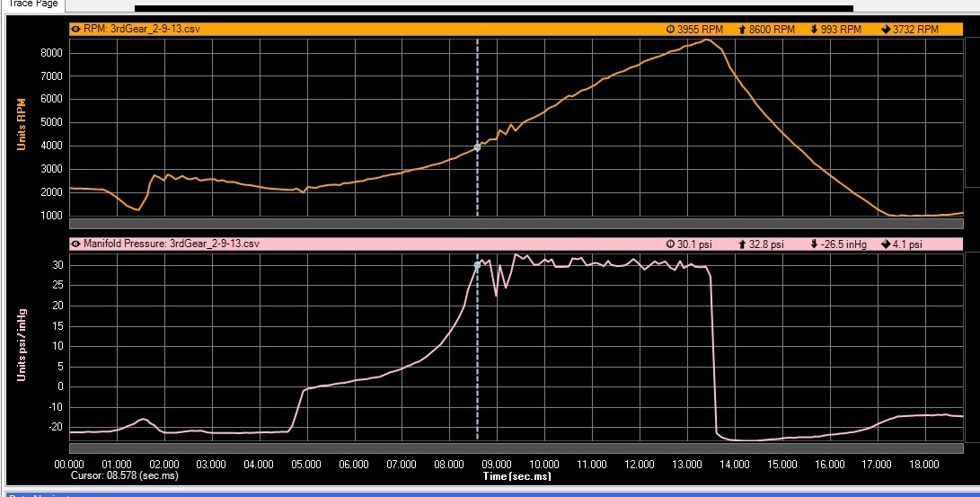Viewport: 980px width, 497px height.
Task: Click the Manifold Pressure cursor clock icon
Action: click(670, 244)
